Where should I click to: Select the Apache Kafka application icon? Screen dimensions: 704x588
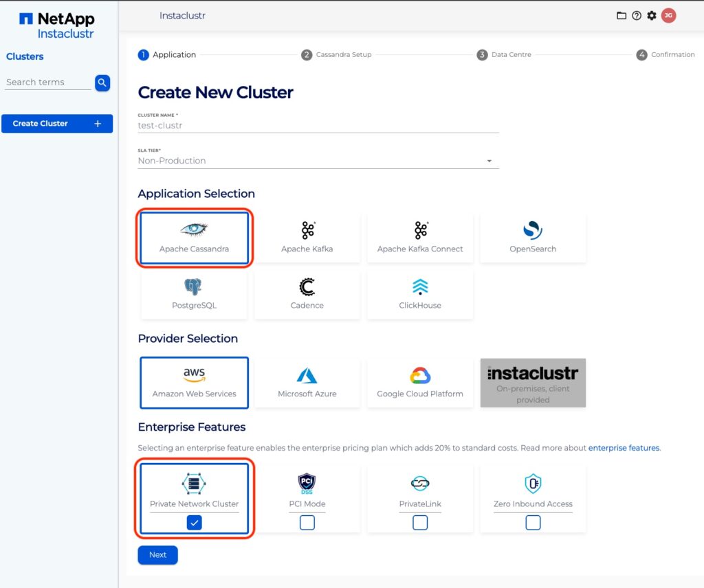307,231
